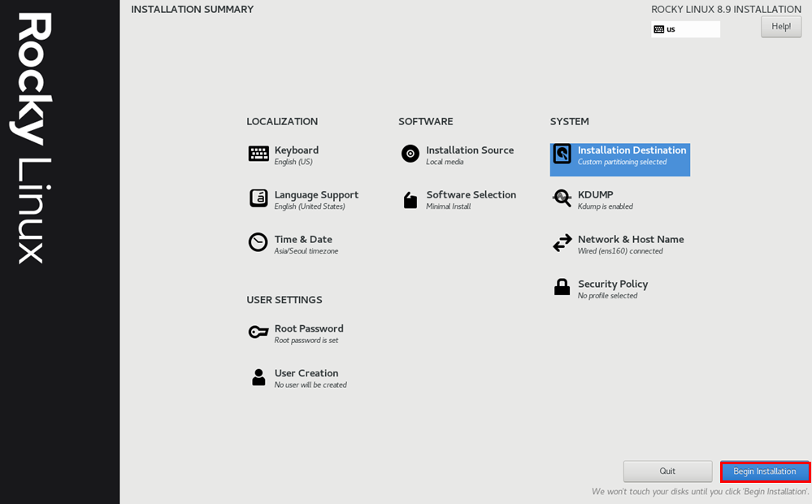Click the Installation Source disc icon

410,154
